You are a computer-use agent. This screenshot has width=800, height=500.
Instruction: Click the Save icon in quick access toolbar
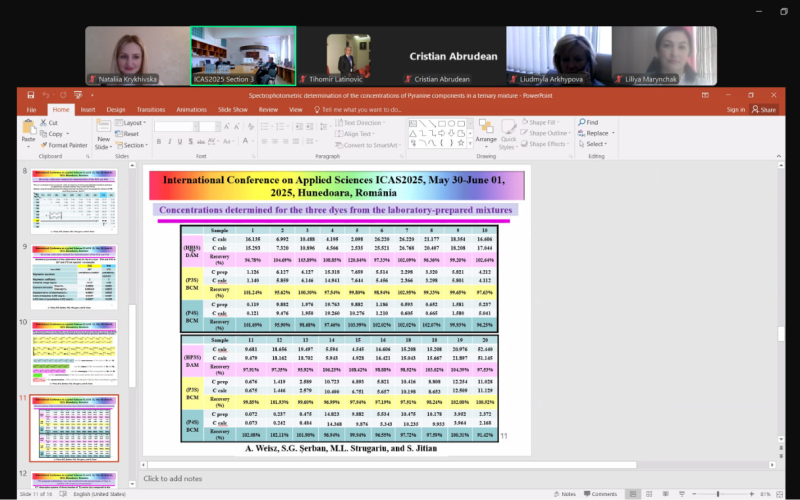coord(31,95)
